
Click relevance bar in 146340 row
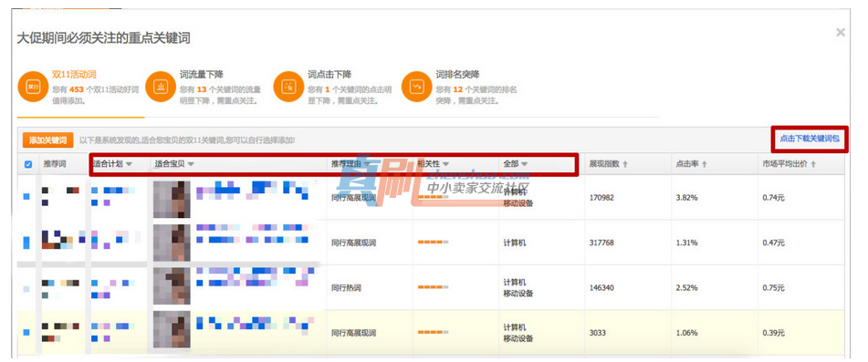433,288
